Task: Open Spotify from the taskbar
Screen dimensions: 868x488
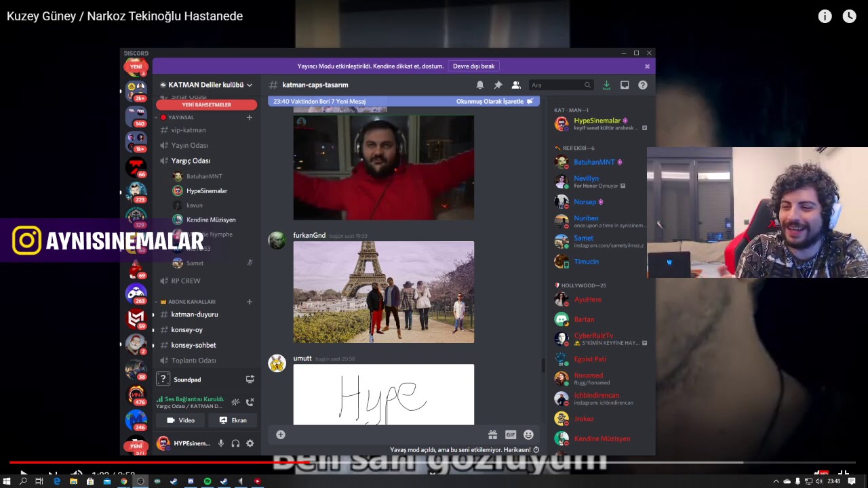Action: pyautogui.click(x=208, y=481)
